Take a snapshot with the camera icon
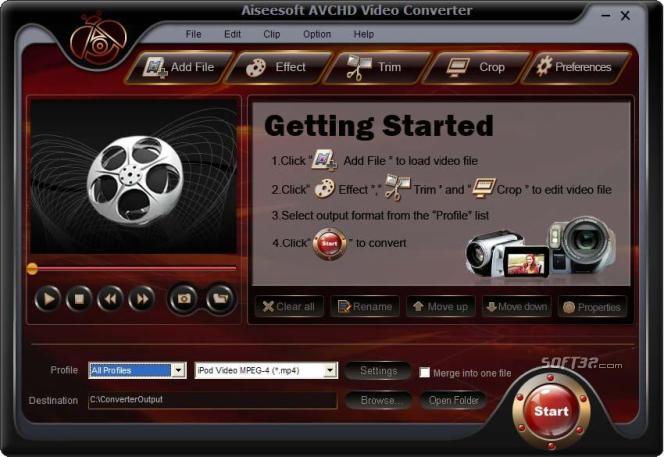The image size is (664, 457). coord(183,299)
